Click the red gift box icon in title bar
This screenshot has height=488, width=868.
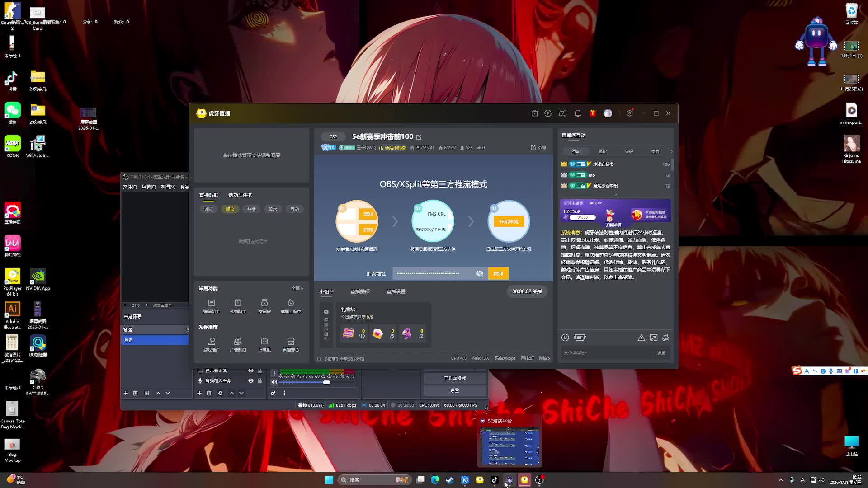coord(592,113)
